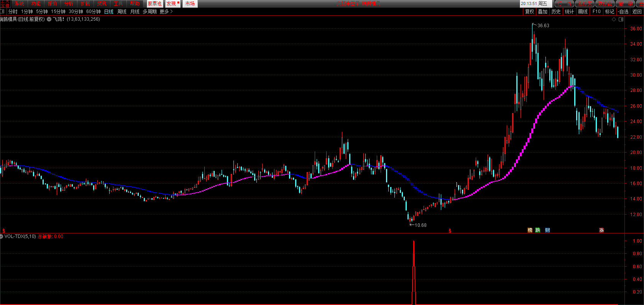
Task: Switch to 发现 tab
Action: (172, 3)
